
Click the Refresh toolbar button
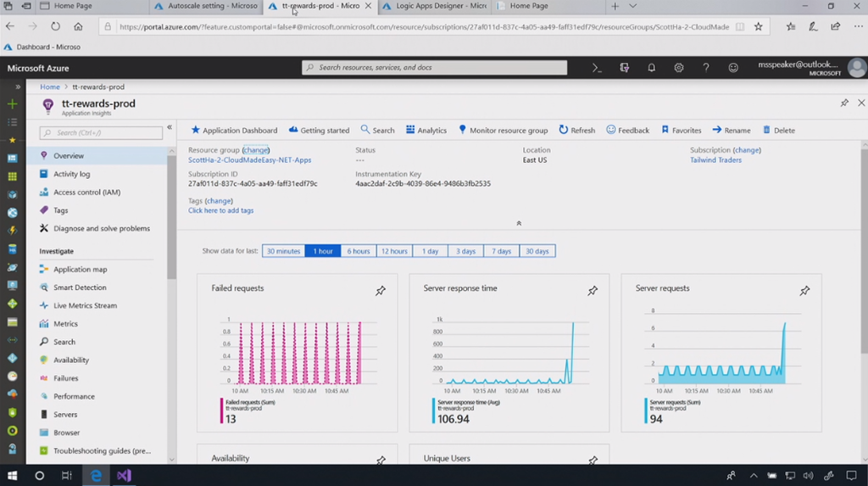coord(576,131)
